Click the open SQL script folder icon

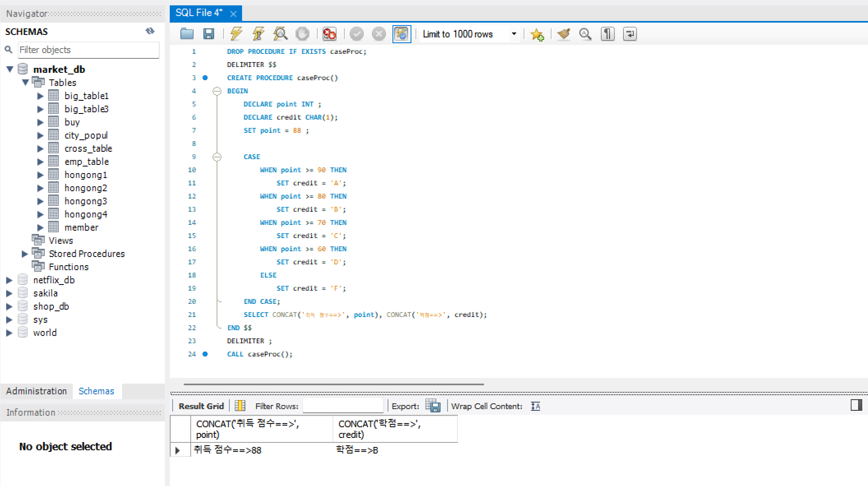(x=187, y=34)
